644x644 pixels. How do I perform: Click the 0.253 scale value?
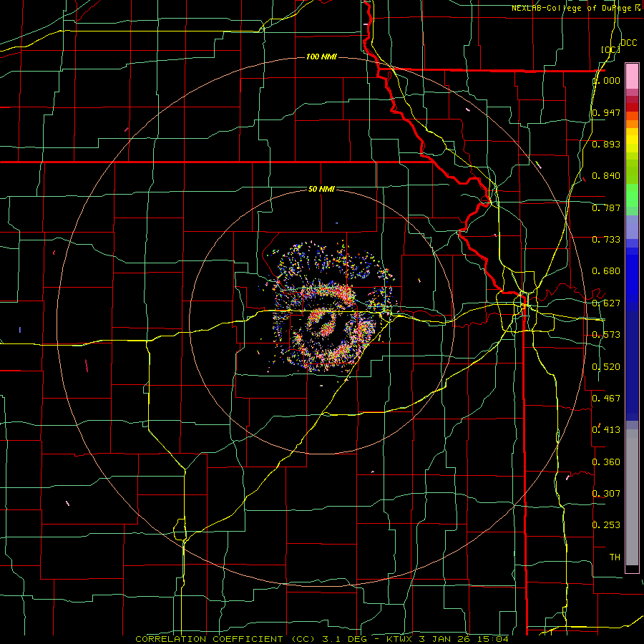pos(607,525)
